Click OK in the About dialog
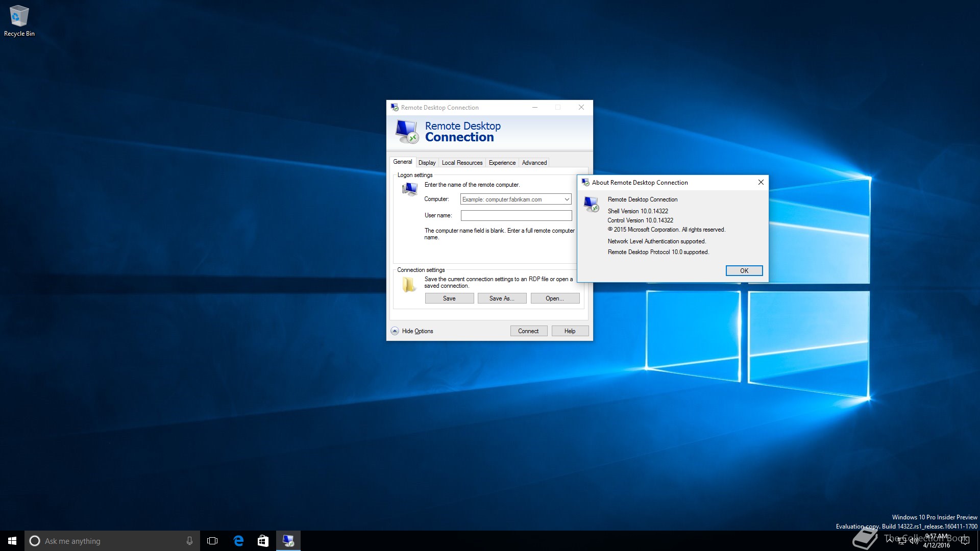The image size is (980, 551). (744, 270)
